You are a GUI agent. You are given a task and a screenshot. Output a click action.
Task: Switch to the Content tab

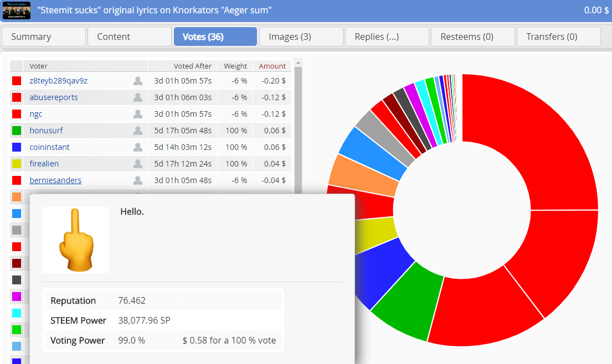coord(130,37)
